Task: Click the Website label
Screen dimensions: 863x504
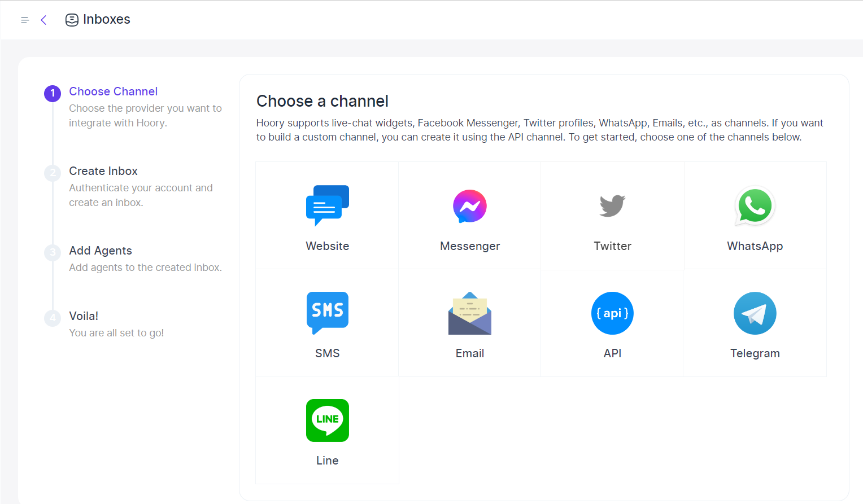Action: point(328,246)
